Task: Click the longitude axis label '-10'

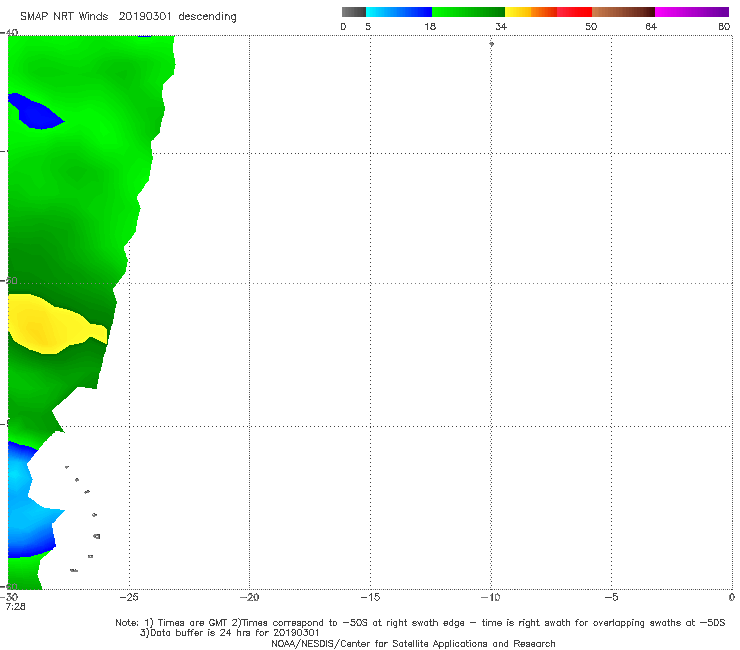Action: (490, 597)
